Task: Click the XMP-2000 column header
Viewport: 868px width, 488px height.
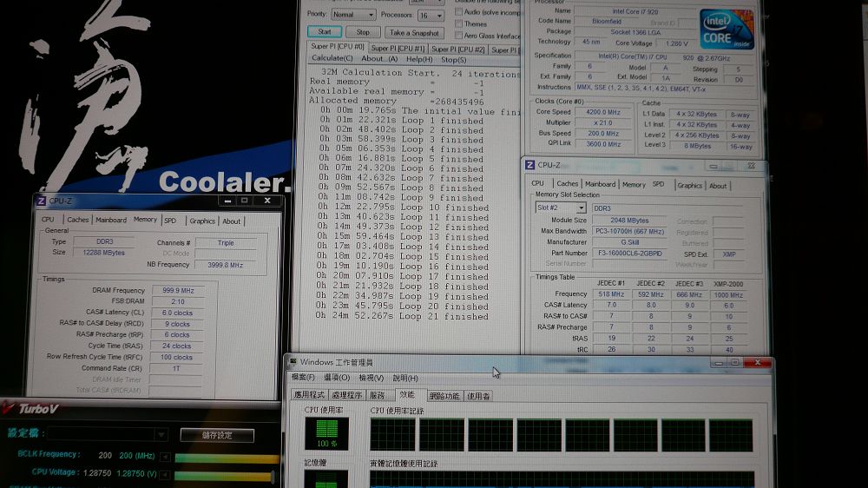Action: tap(728, 284)
